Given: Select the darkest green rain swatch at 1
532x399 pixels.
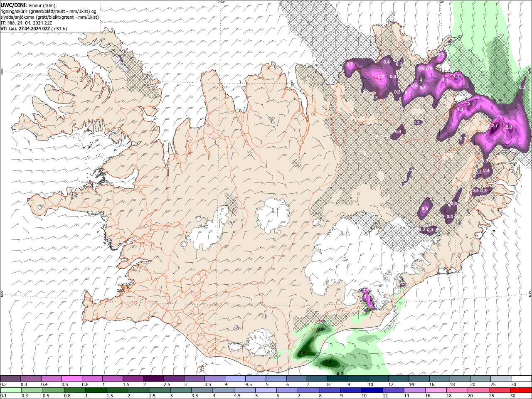Looking at the screenshot, I should [96, 390].
